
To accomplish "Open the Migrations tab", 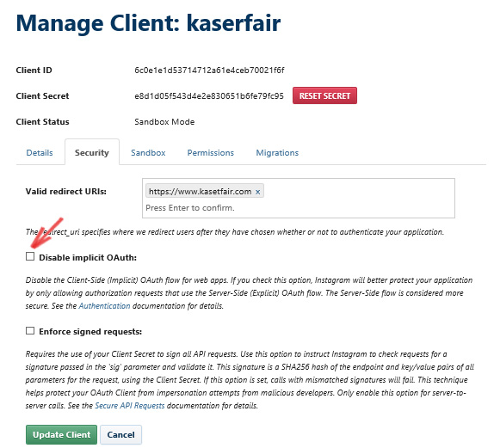I will (x=277, y=153).
